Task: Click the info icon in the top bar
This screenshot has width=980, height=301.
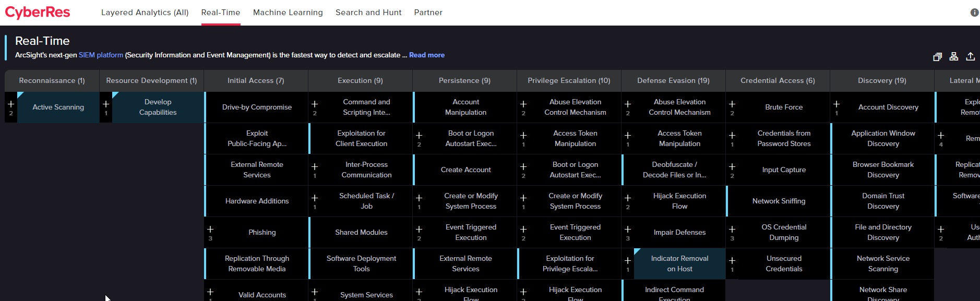Action: coord(974,13)
